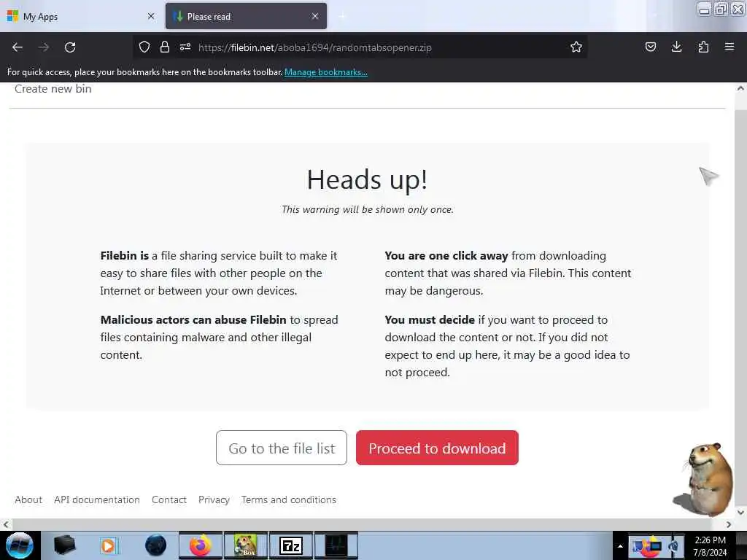Open the Firefox hamburger menu
The width and height of the screenshot is (747, 560).
click(729, 47)
